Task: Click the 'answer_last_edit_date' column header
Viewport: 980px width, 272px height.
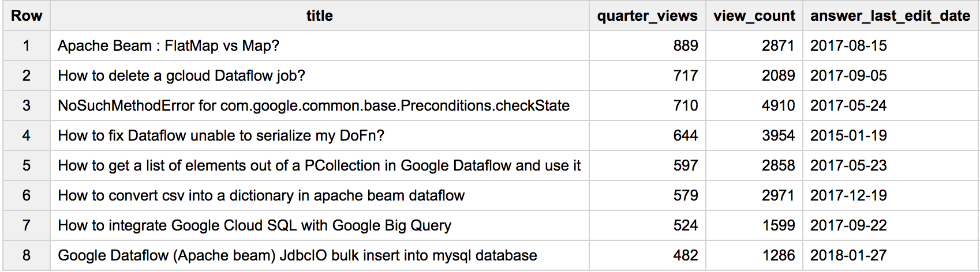Action: (890, 16)
